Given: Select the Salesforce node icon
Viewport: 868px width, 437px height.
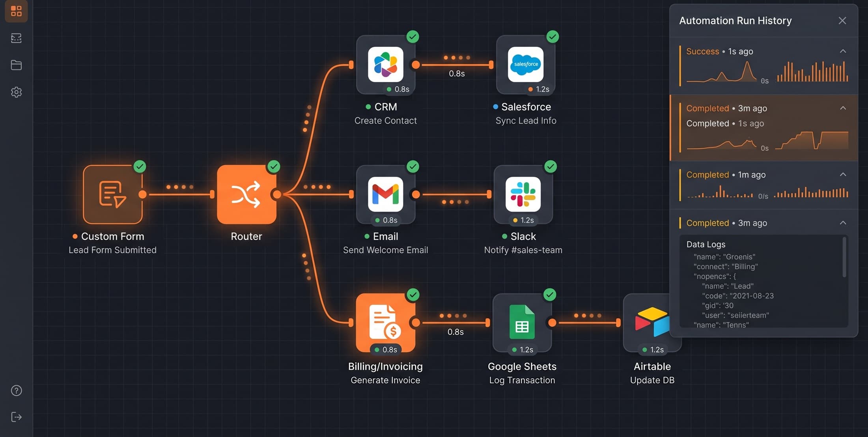Looking at the screenshot, I should (526, 64).
